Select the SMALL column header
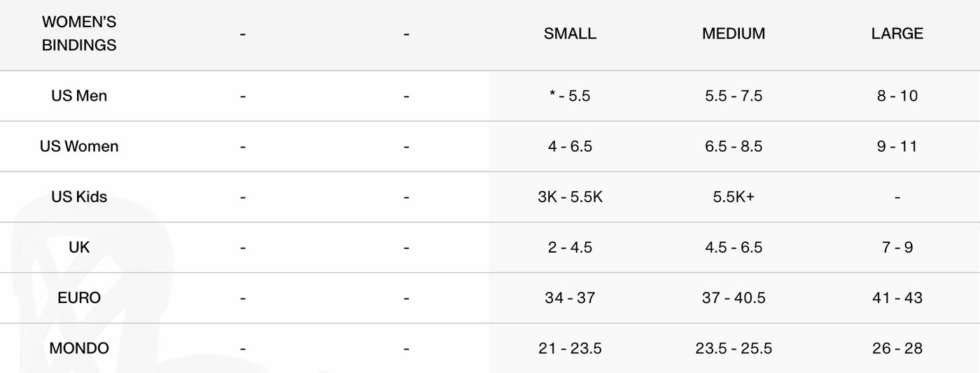980x373 pixels. (570, 34)
